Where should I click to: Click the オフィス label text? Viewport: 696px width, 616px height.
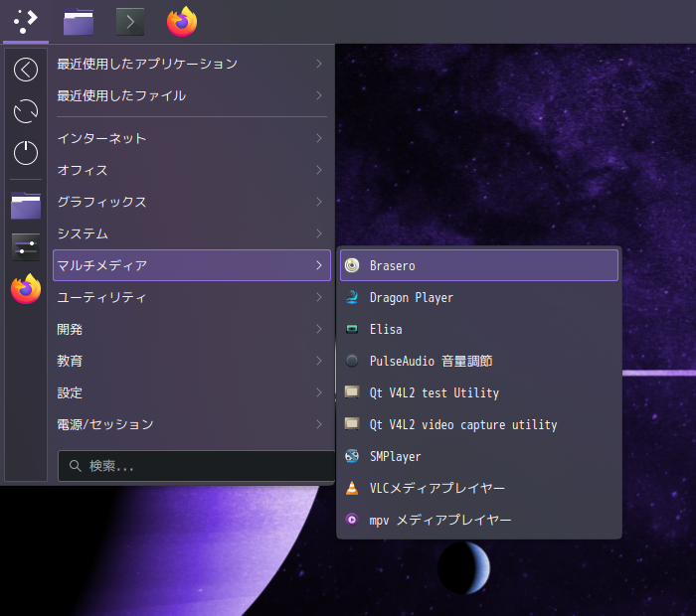tap(83, 170)
